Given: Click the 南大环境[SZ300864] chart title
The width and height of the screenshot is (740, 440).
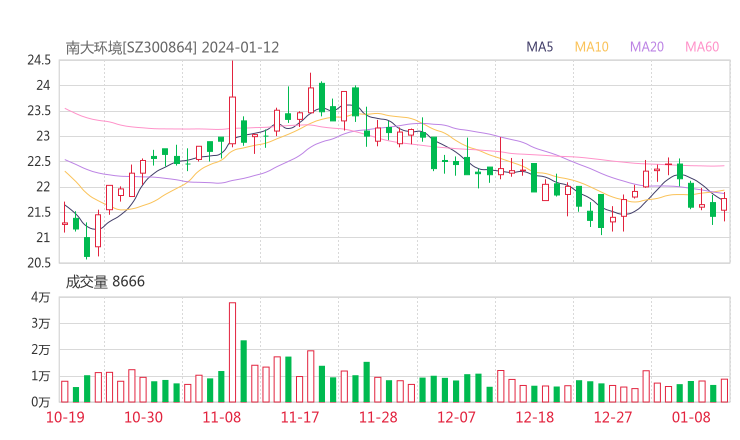Looking at the screenshot, I should pos(132,47).
